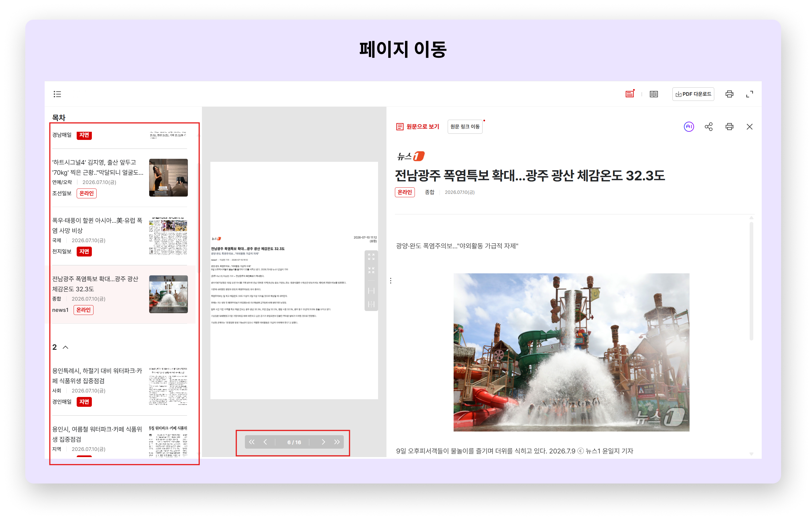Toggle the table of contents list icon

click(57, 94)
